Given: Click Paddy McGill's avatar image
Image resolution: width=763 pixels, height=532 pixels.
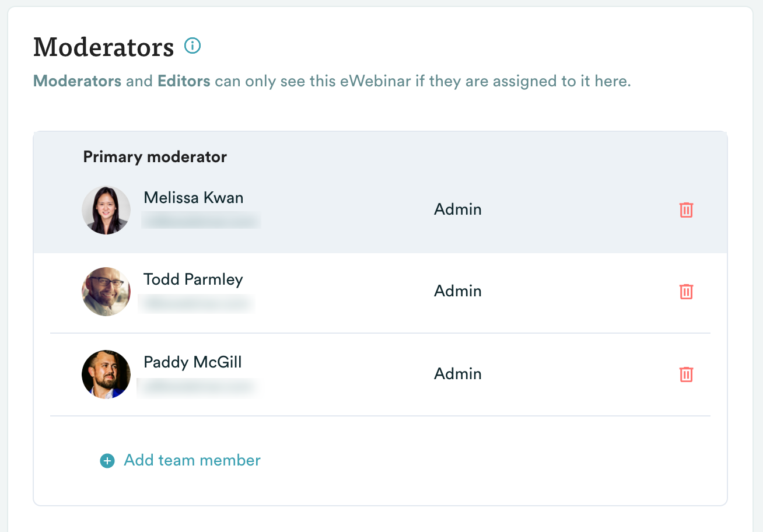Looking at the screenshot, I should 106,374.
